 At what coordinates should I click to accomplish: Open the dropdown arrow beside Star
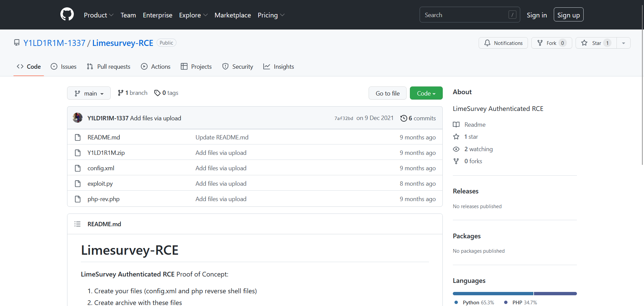coord(624,43)
